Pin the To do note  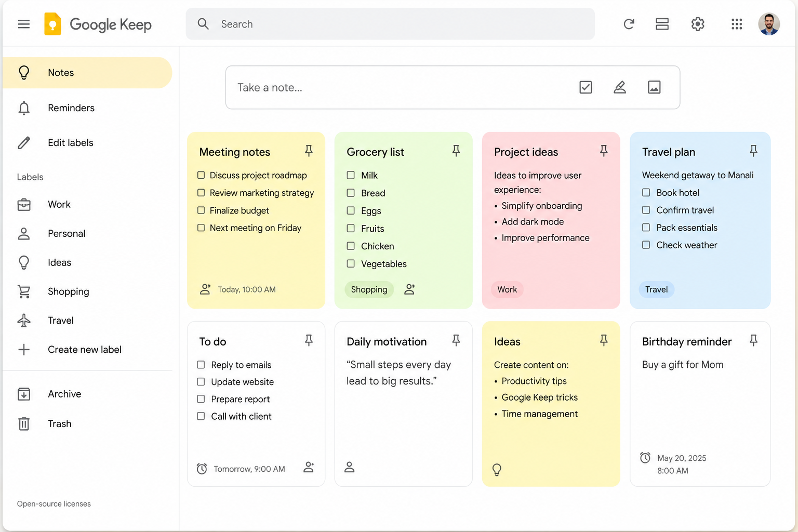[x=309, y=340]
